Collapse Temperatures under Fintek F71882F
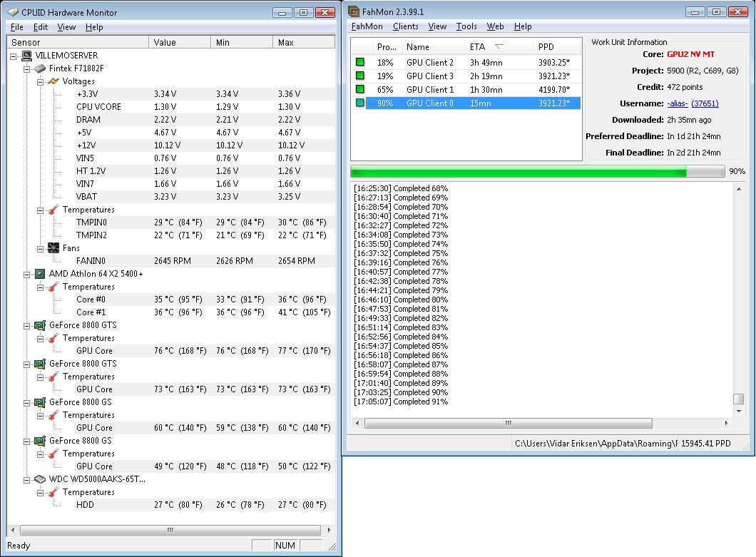The height and width of the screenshot is (557, 756). tap(41, 210)
